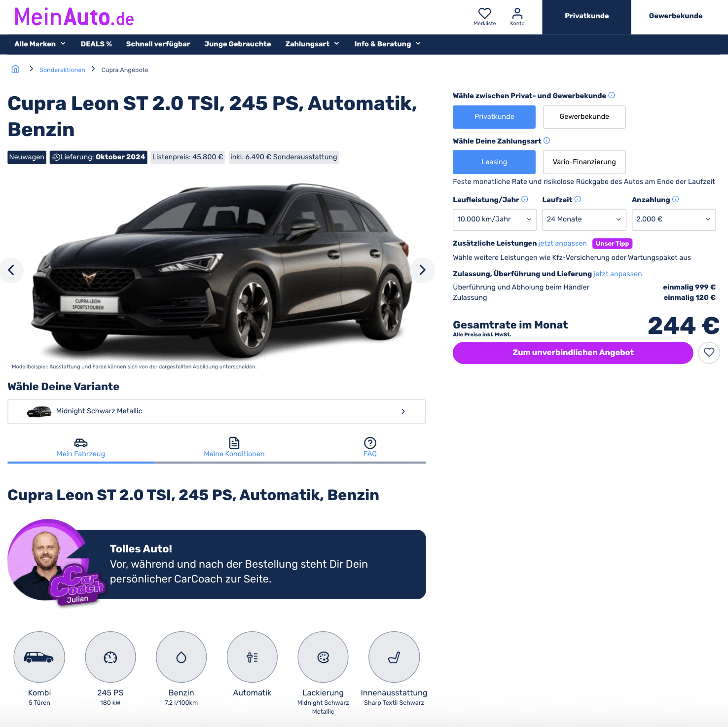The image size is (728, 727).
Task: Open the Merkliste heart icon
Action: pyautogui.click(x=484, y=16)
